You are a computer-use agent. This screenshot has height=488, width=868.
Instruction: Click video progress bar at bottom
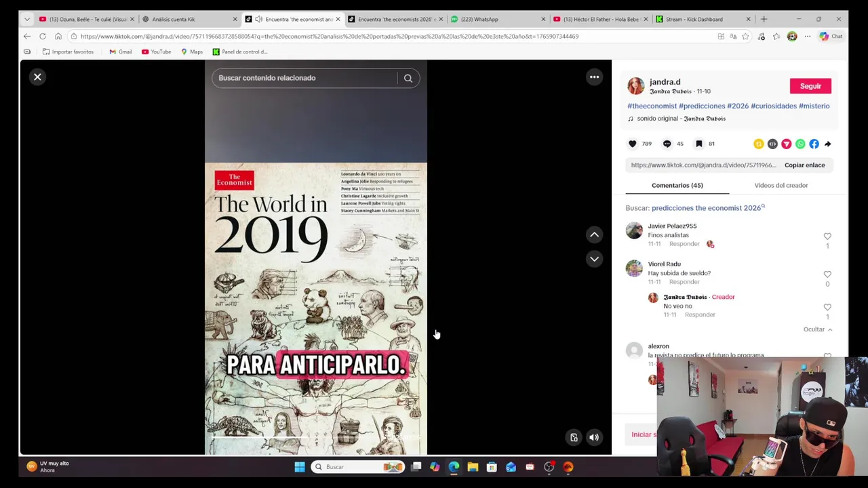click(316, 437)
